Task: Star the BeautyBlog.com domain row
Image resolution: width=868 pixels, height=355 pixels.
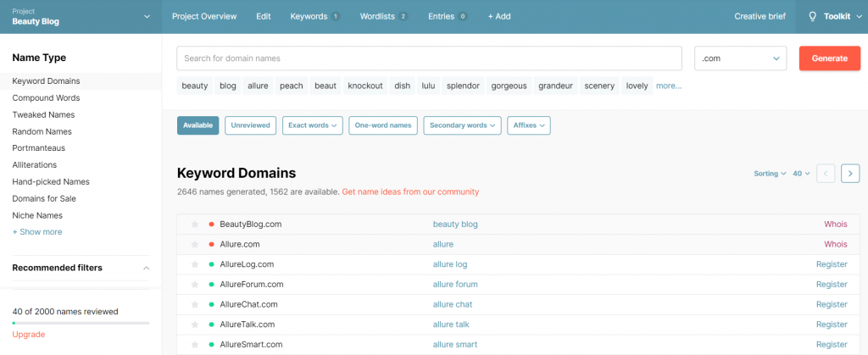Action: (x=195, y=225)
